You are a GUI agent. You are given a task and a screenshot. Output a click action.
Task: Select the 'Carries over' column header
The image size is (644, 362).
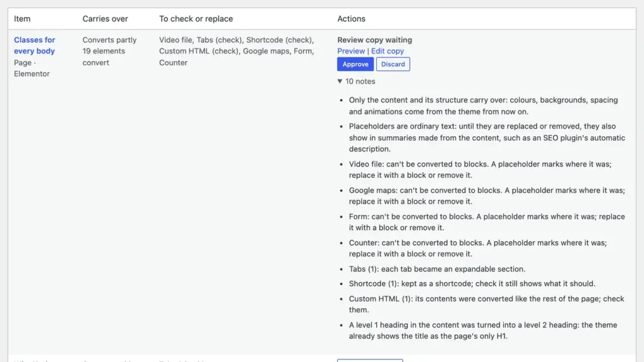tap(105, 18)
